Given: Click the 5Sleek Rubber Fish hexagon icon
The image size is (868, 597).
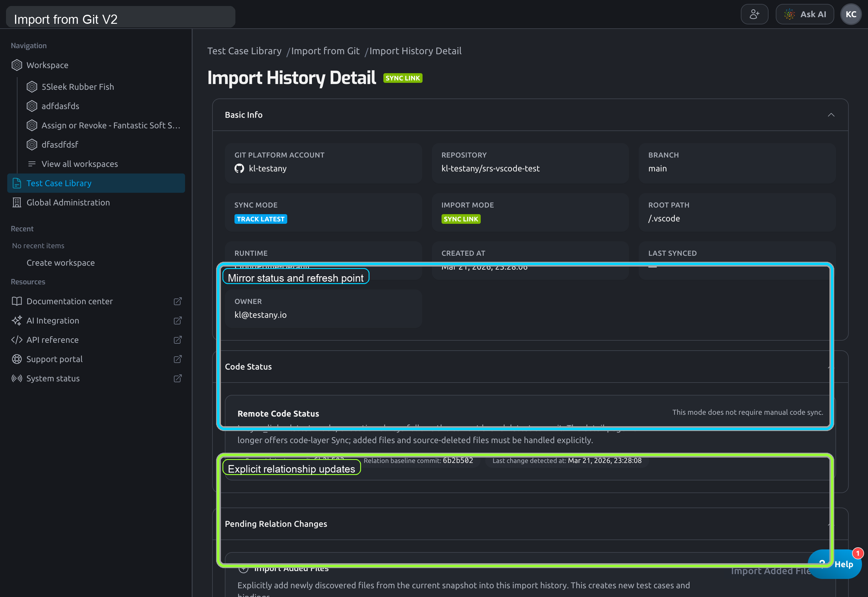Looking at the screenshot, I should tap(32, 87).
